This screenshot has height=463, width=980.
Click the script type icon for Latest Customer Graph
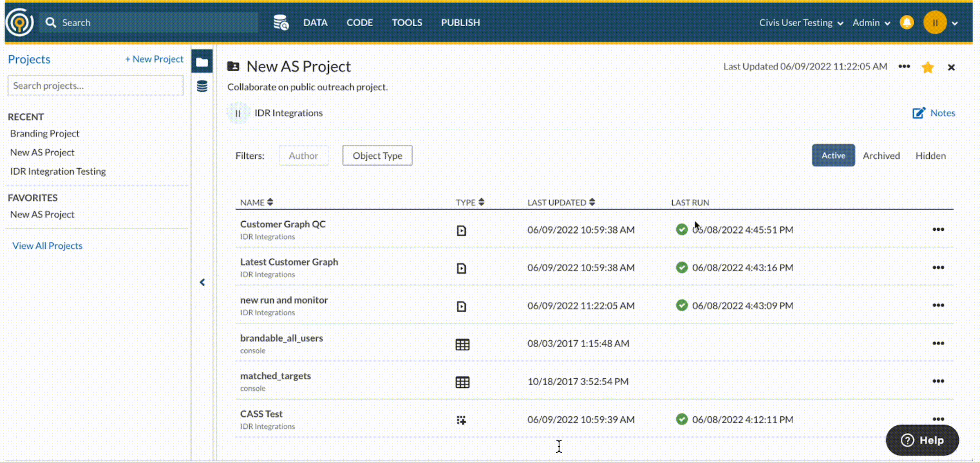point(461,268)
